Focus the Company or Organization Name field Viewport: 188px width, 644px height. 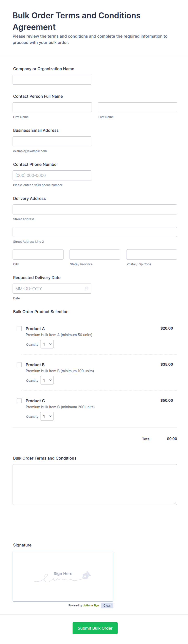(x=52, y=80)
